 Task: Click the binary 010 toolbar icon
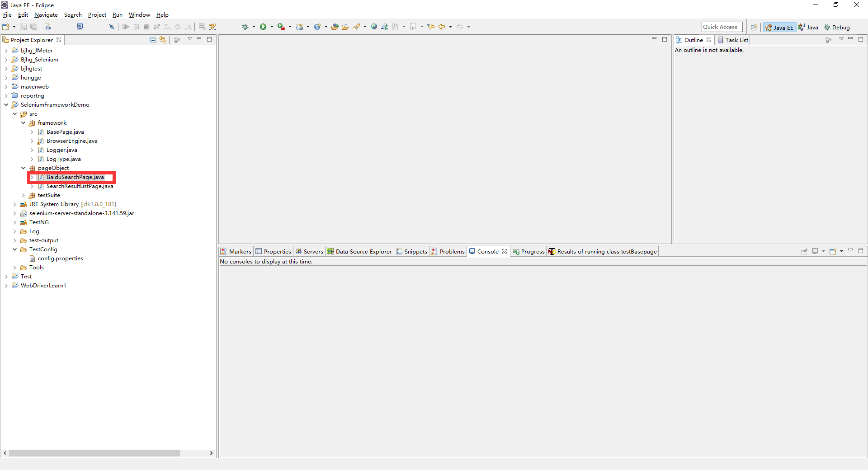(47, 27)
